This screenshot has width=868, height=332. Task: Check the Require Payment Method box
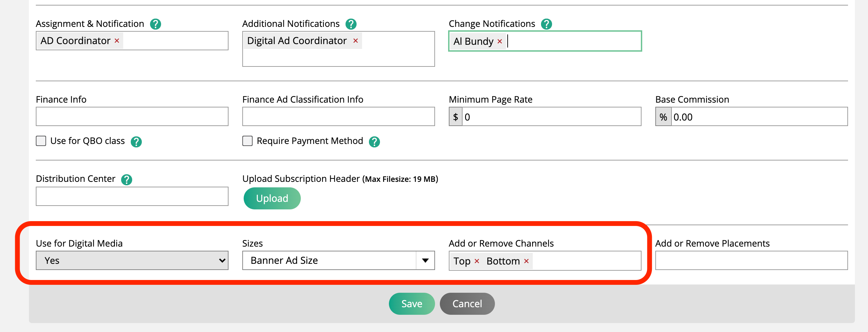tap(247, 141)
